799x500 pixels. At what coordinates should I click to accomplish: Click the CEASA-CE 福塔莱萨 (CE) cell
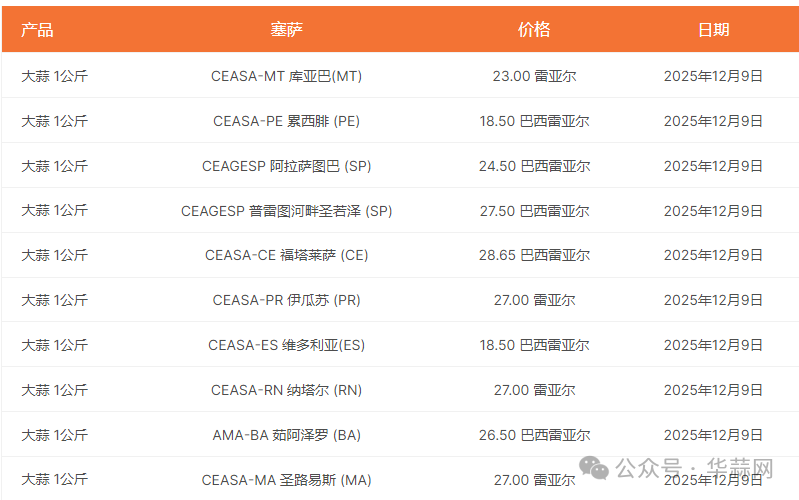pyautogui.click(x=286, y=255)
